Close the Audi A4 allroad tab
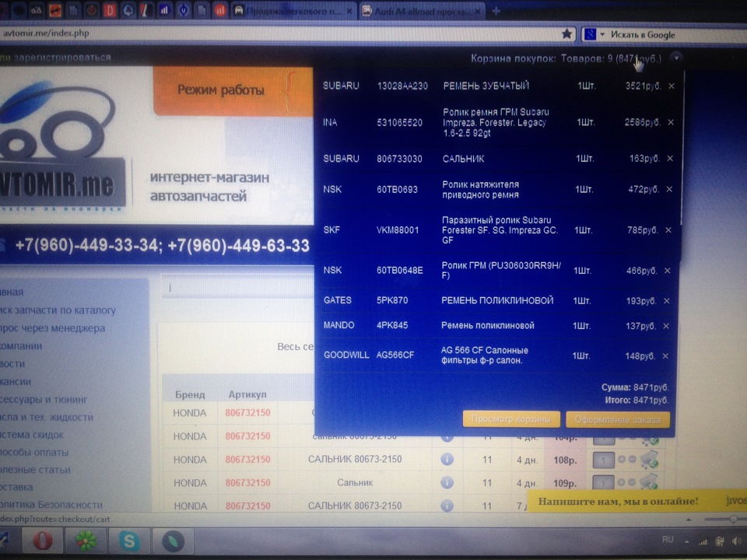 pyautogui.click(x=478, y=12)
